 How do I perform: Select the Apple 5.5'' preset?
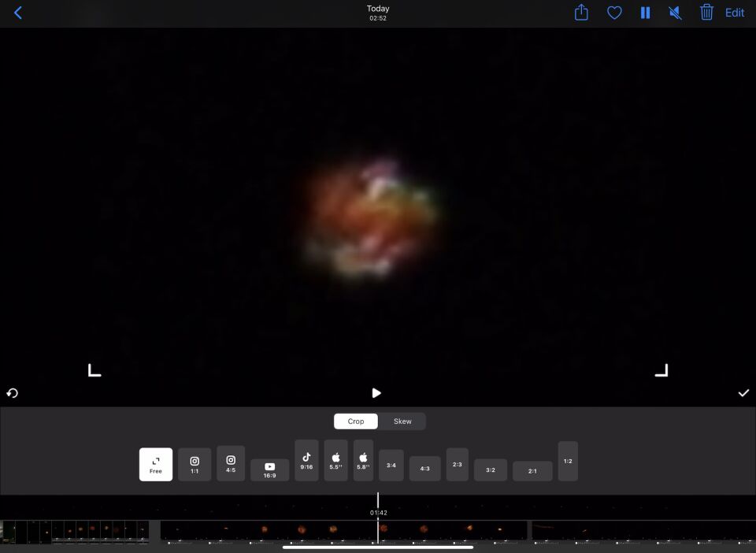335,460
